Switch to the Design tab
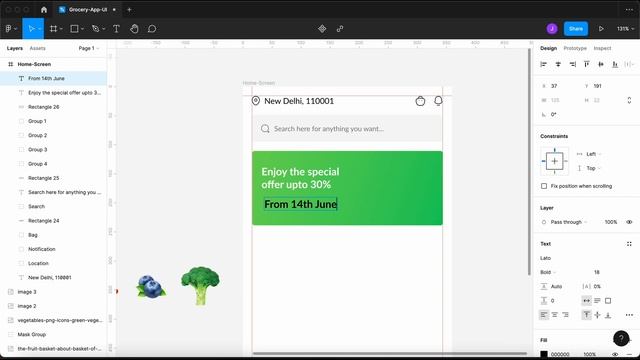Screen dimensions: 640x360 [548, 48]
